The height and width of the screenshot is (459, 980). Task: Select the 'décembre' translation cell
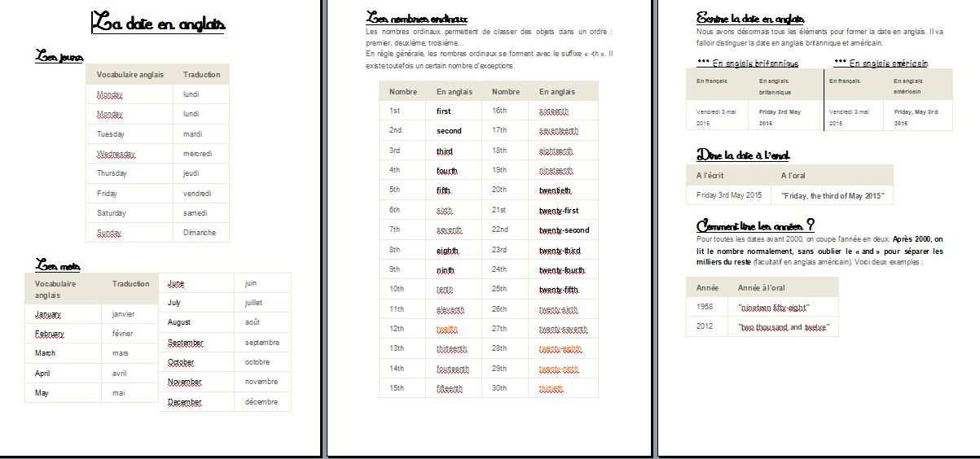(x=261, y=402)
